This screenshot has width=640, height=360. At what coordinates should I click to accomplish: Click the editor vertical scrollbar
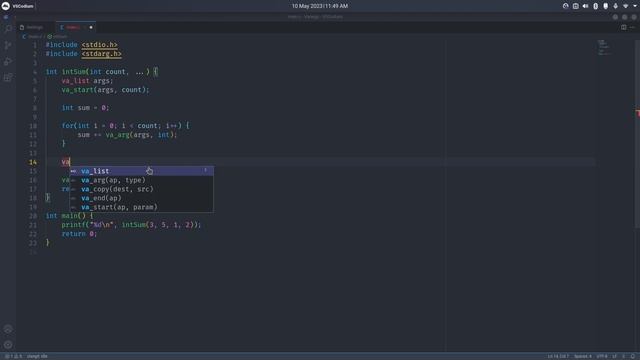coord(637,135)
